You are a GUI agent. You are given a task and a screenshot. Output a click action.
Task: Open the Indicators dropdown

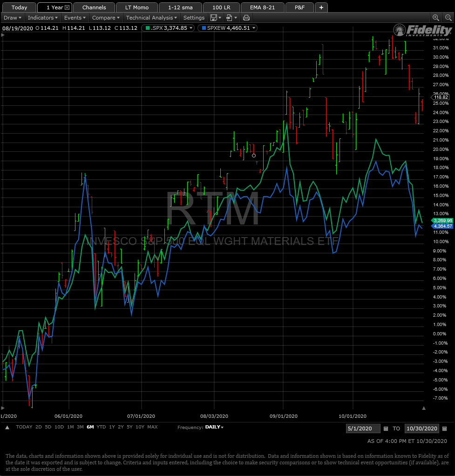tap(42, 17)
